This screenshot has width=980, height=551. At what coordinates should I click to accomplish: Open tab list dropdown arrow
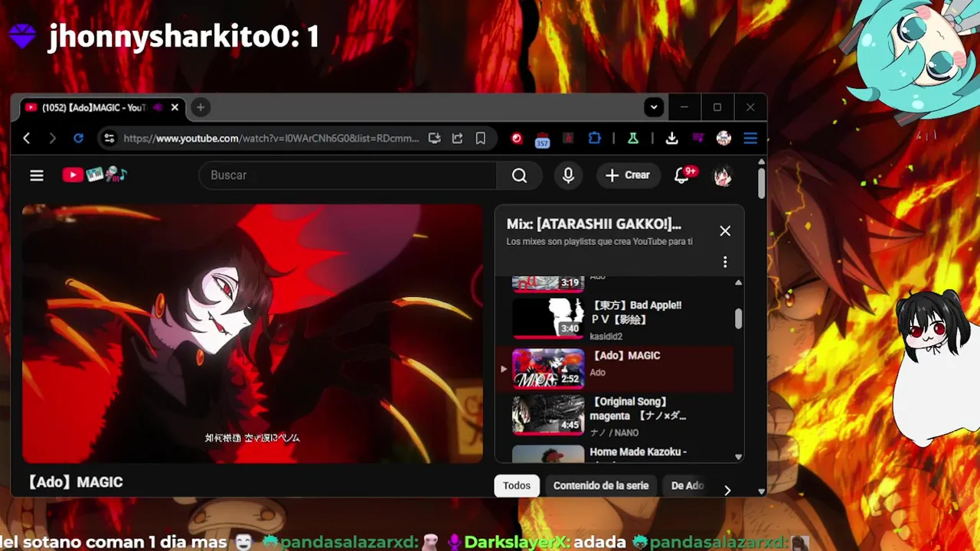653,107
